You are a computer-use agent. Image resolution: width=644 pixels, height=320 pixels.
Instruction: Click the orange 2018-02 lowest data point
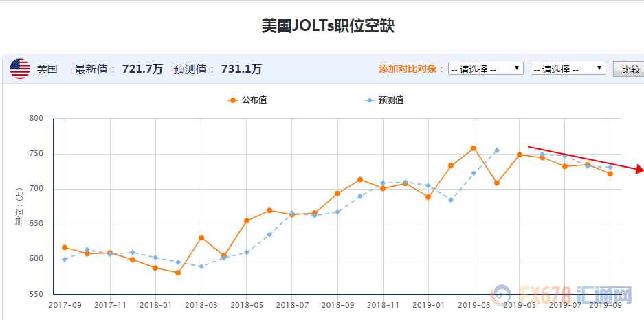pyautogui.click(x=178, y=273)
